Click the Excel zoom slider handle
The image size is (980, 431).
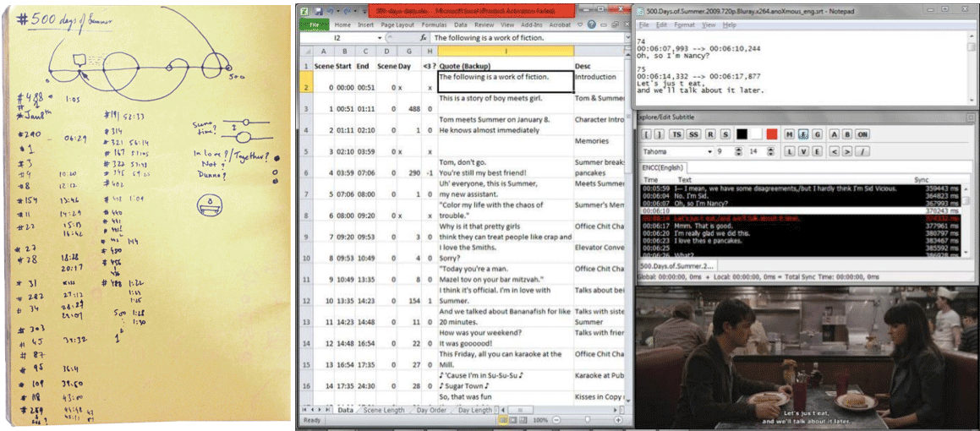click(x=588, y=420)
